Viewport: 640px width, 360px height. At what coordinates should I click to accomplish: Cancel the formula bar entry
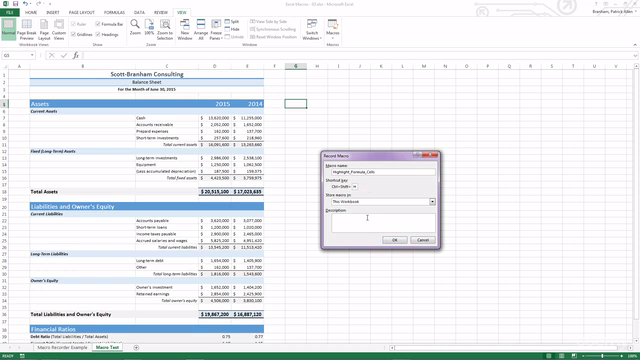point(51,56)
